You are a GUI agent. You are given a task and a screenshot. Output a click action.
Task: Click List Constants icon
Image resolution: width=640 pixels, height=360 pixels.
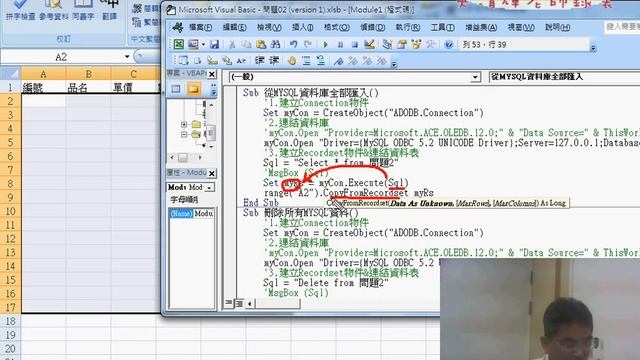click(198, 61)
